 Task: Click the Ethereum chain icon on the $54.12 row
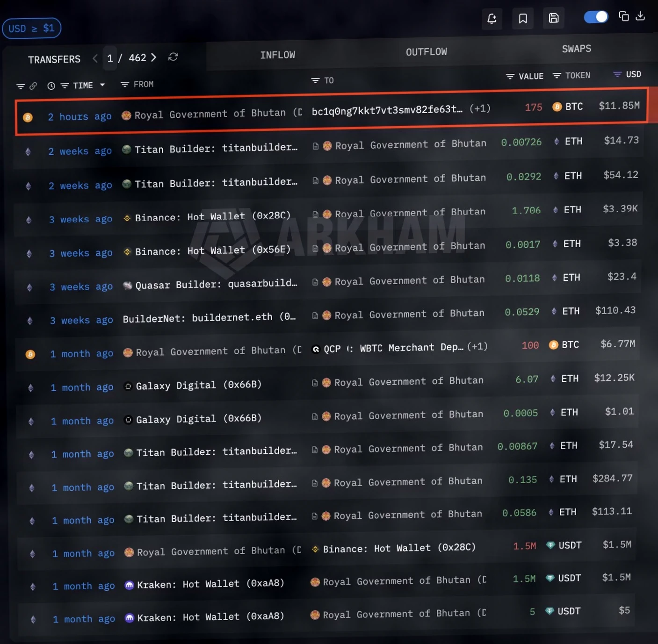coord(29,186)
